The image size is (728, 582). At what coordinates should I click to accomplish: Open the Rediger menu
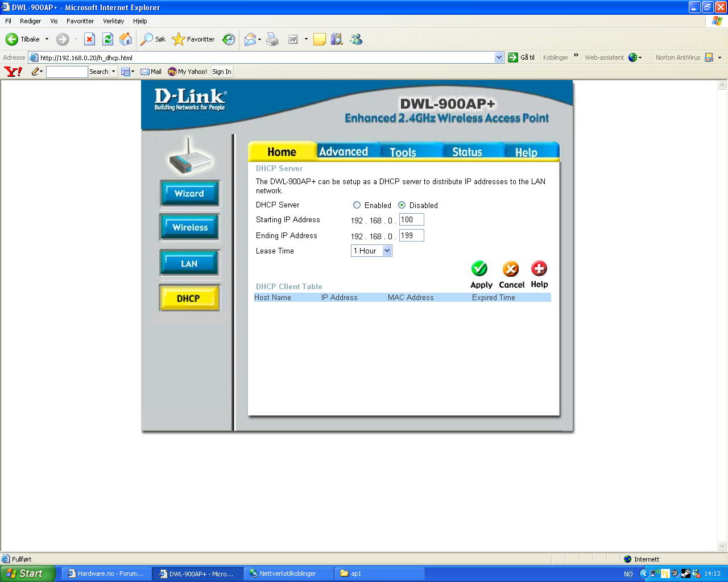(30, 21)
